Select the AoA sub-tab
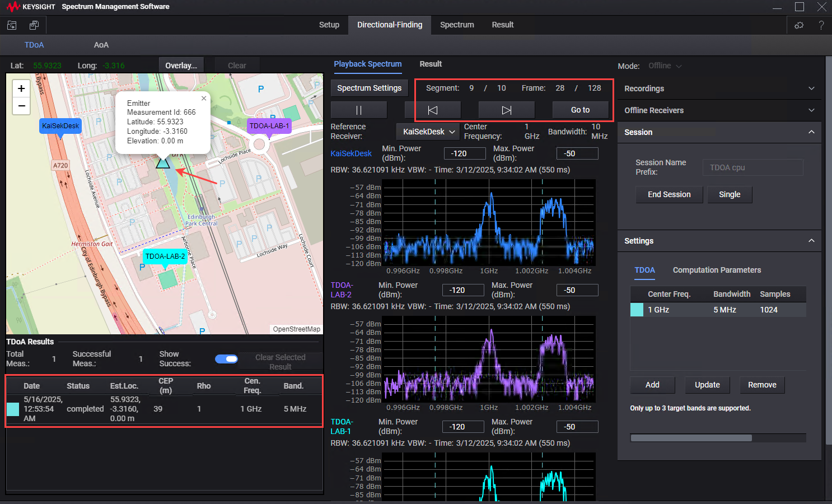 point(101,45)
